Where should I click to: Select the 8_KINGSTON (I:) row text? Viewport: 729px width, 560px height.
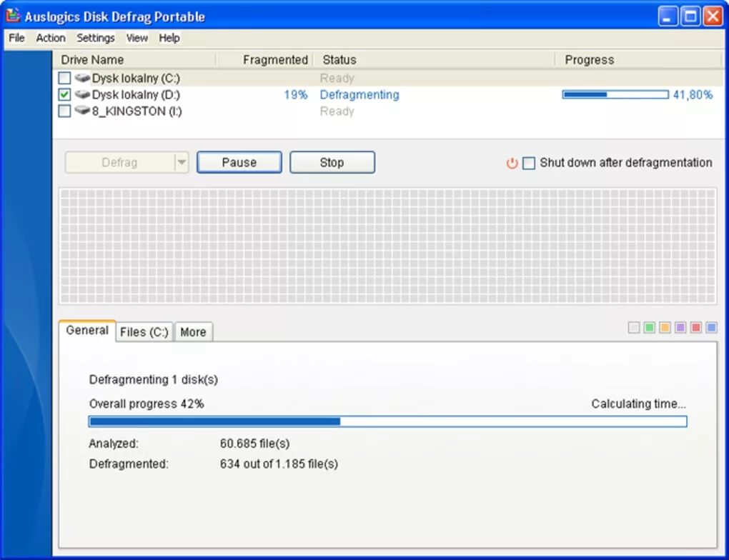pos(137,111)
